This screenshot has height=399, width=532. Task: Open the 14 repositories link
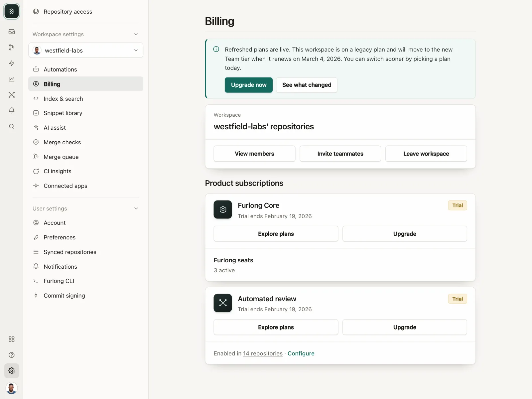pos(263,353)
